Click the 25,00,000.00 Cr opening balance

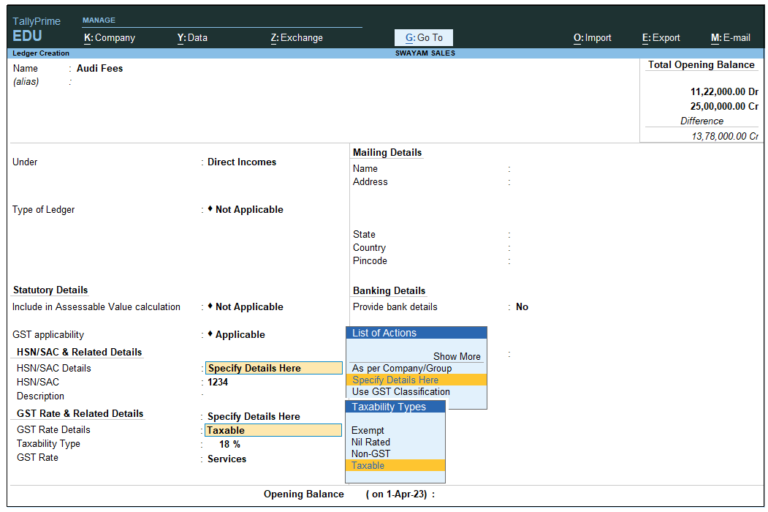coord(724,107)
